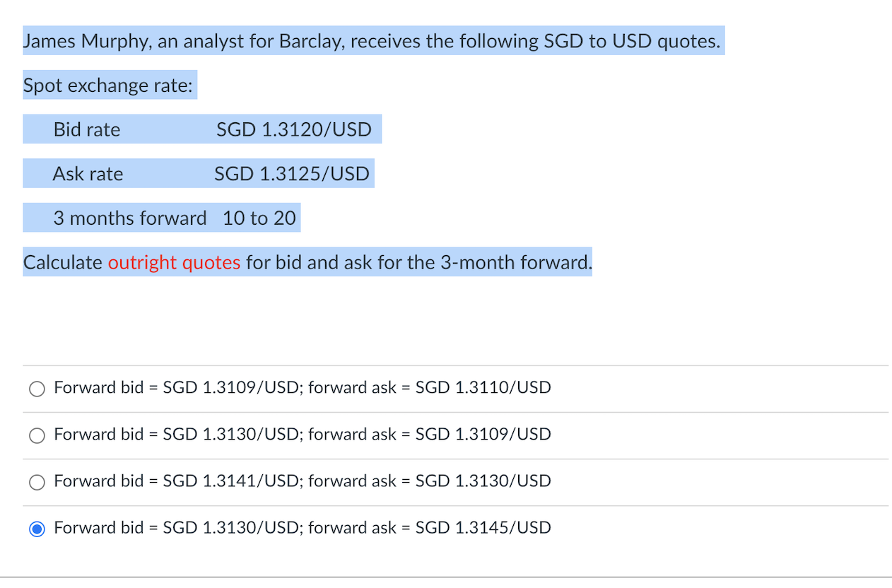The image size is (892, 588).
Task: Click the filled blue radio button
Action: (x=36, y=528)
